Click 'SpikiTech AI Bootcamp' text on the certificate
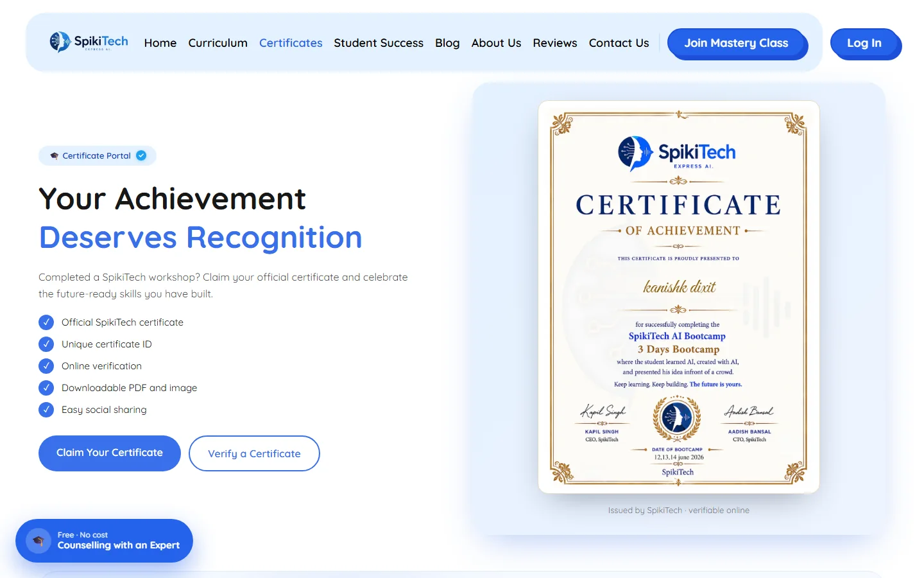This screenshot has width=924, height=578. tap(677, 336)
